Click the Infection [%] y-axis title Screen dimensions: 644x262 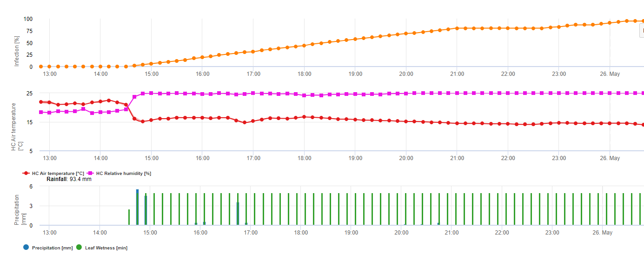pyautogui.click(x=17, y=52)
